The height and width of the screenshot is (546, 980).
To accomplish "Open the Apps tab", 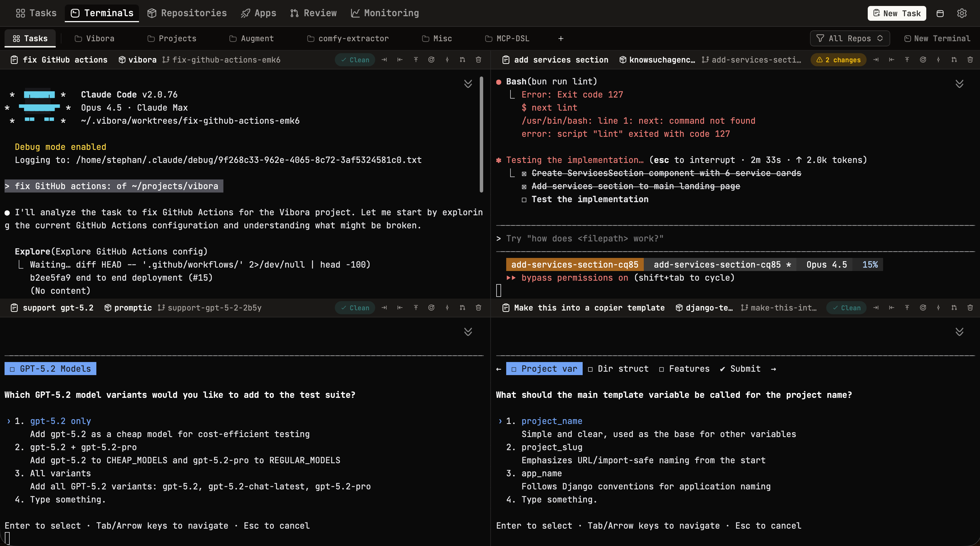I will click(x=259, y=13).
